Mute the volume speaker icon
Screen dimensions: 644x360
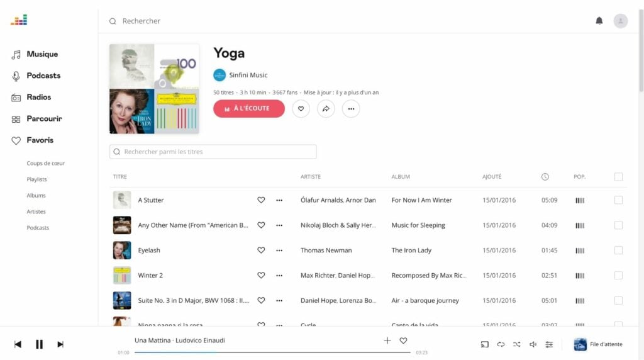(533, 344)
